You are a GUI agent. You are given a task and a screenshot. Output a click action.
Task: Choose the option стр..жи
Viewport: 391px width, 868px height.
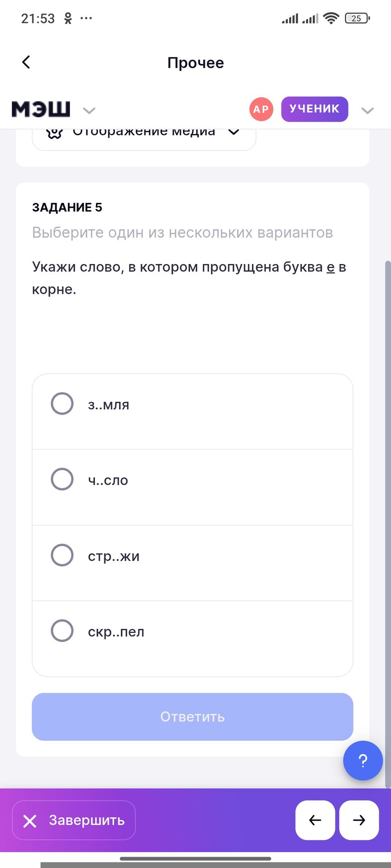point(62,555)
